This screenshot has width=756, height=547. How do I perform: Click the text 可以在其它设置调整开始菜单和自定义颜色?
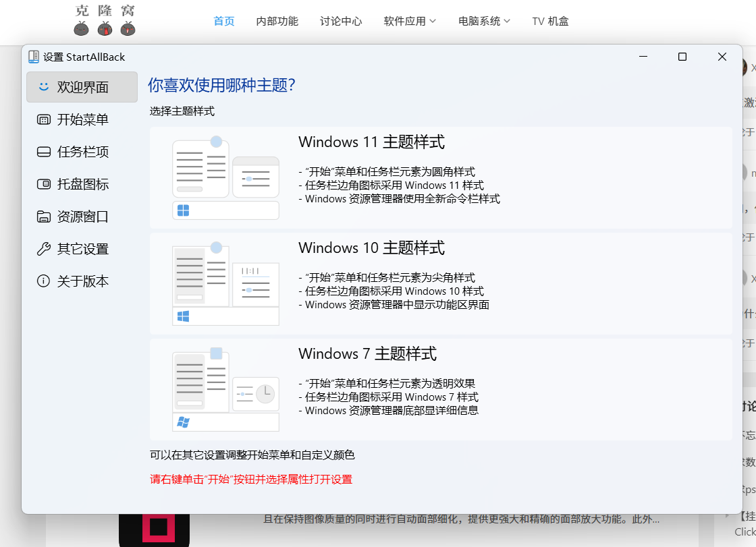coord(252,455)
